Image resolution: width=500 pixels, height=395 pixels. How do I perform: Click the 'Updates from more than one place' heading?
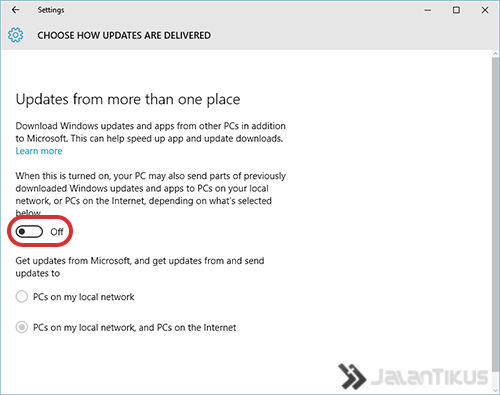pos(128,99)
